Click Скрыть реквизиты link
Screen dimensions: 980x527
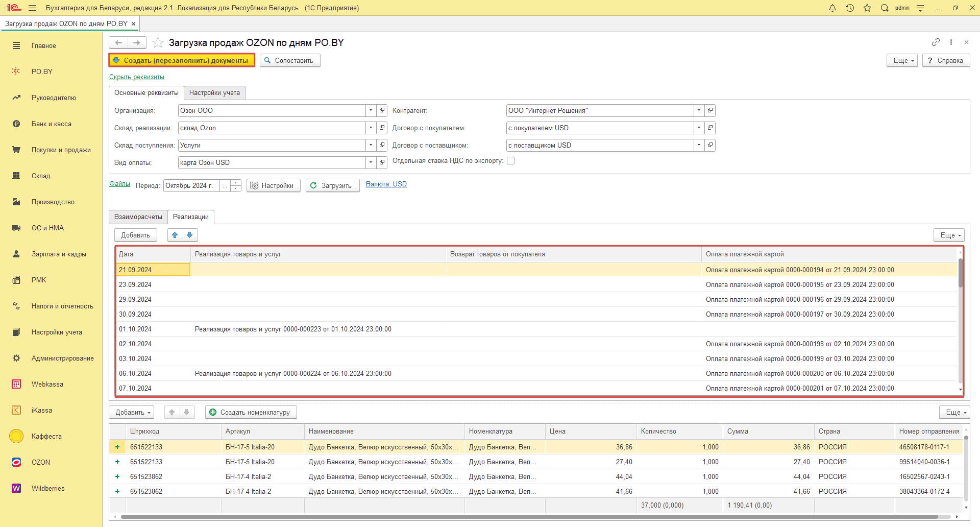click(x=137, y=77)
